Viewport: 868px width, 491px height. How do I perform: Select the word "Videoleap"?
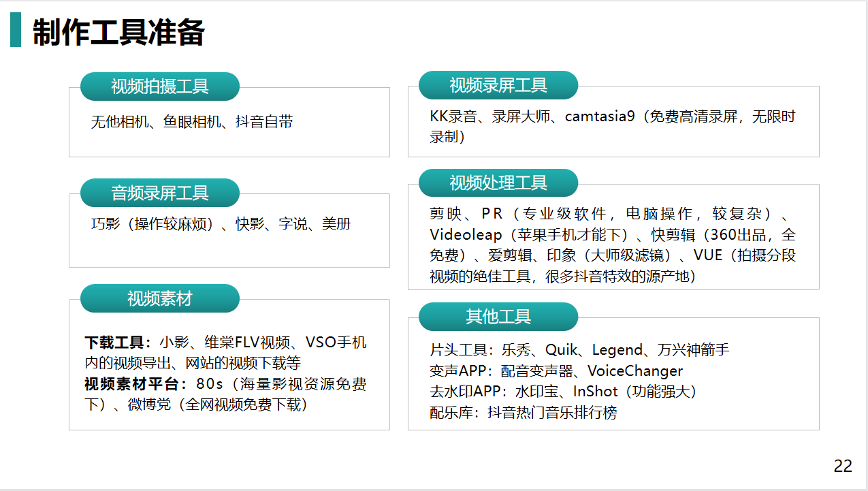[465, 235]
